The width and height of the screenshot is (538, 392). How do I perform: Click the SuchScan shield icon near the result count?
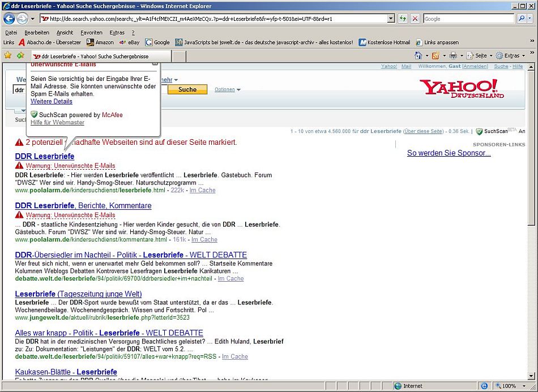pyautogui.click(x=479, y=131)
